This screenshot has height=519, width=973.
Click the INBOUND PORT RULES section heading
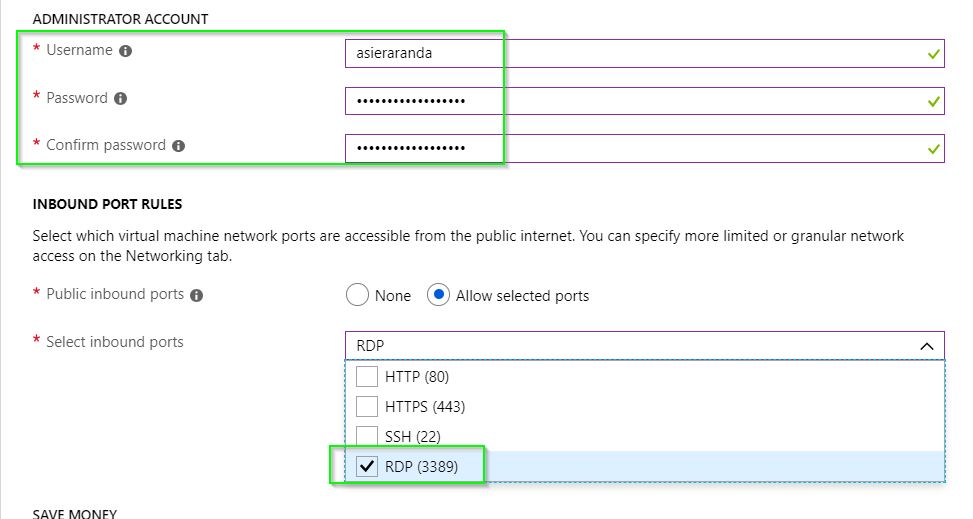coord(107,204)
